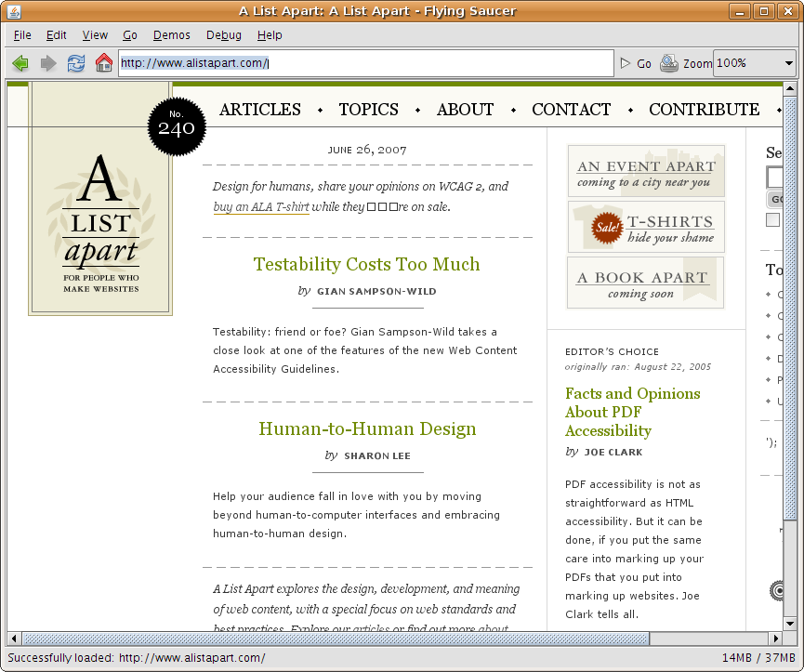
Task: Click the Zoom label in the toolbar
Action: (697, 63)
